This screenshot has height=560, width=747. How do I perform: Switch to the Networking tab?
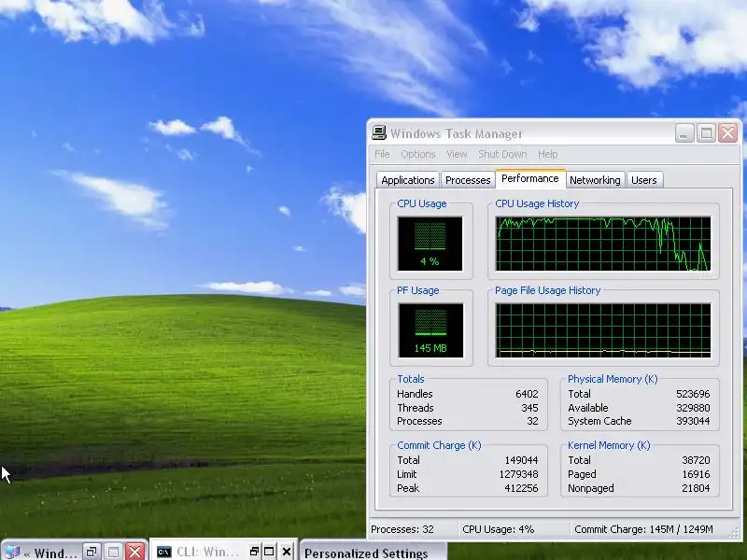595,180
